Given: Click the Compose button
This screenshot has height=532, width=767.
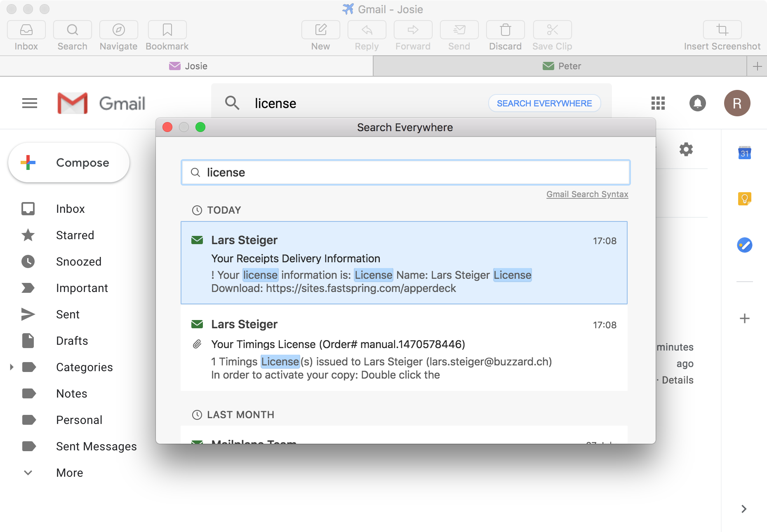Looking at the screenshot, I should [x=69, y=162].
